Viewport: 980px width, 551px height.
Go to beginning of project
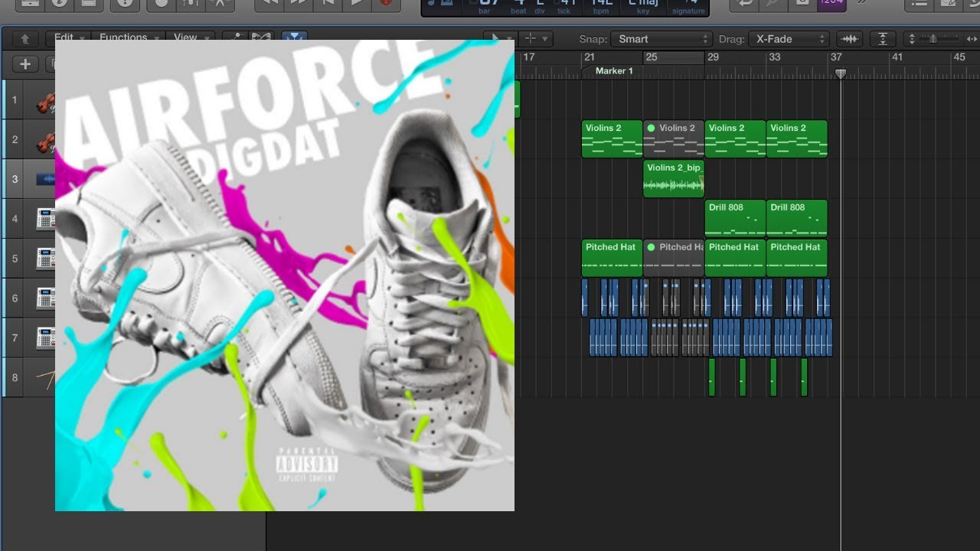(x=328, y=4)
